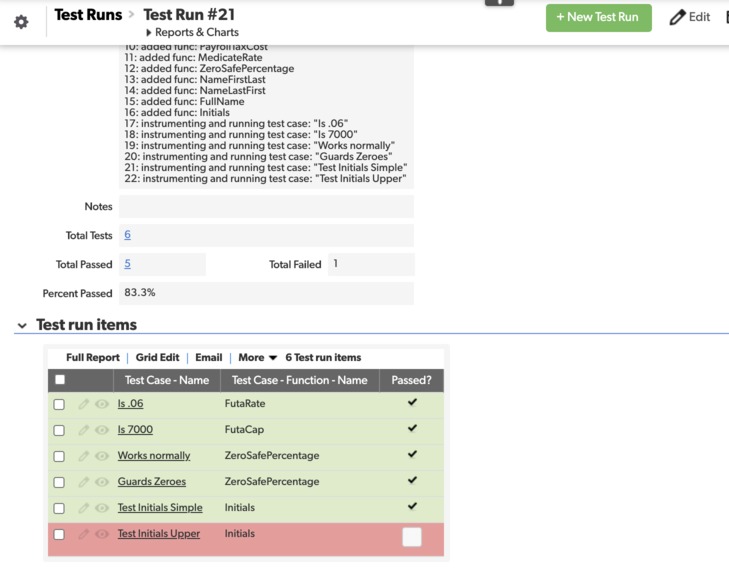Open the Test Initials Upper link
The width and height of the screenshot is (729, 573).
click(159, 534)
